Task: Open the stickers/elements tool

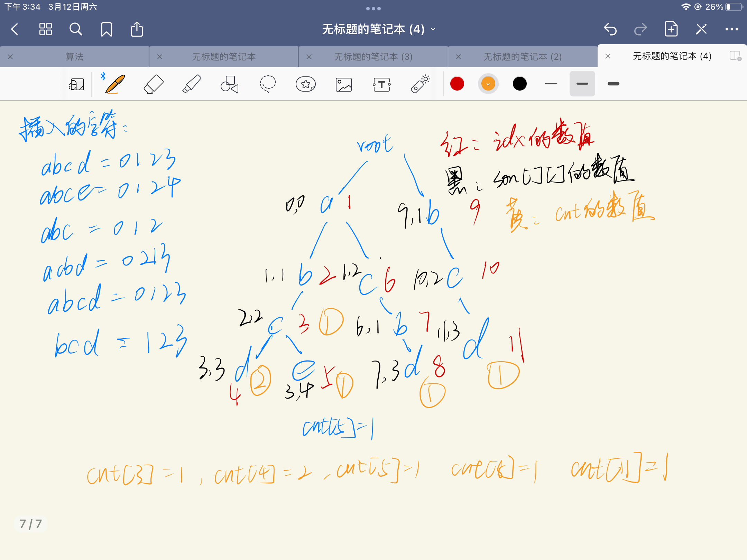Action: tap(306, 83)
